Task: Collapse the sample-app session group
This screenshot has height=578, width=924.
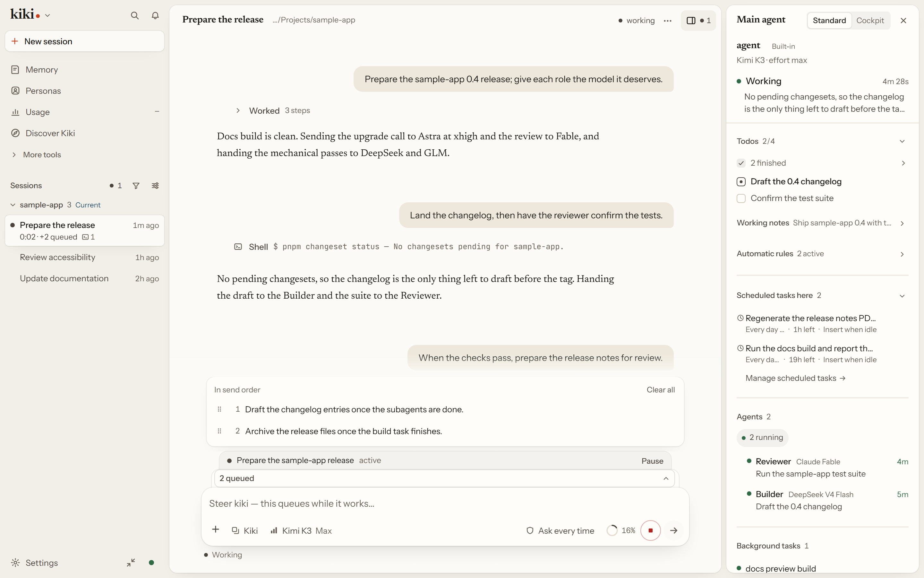Action: pos(13,205)
